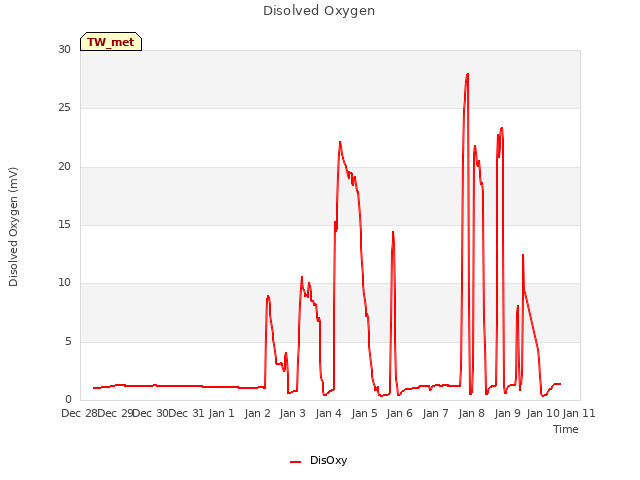Click the Jan 3 x-axis tick label

click(293, 413)
